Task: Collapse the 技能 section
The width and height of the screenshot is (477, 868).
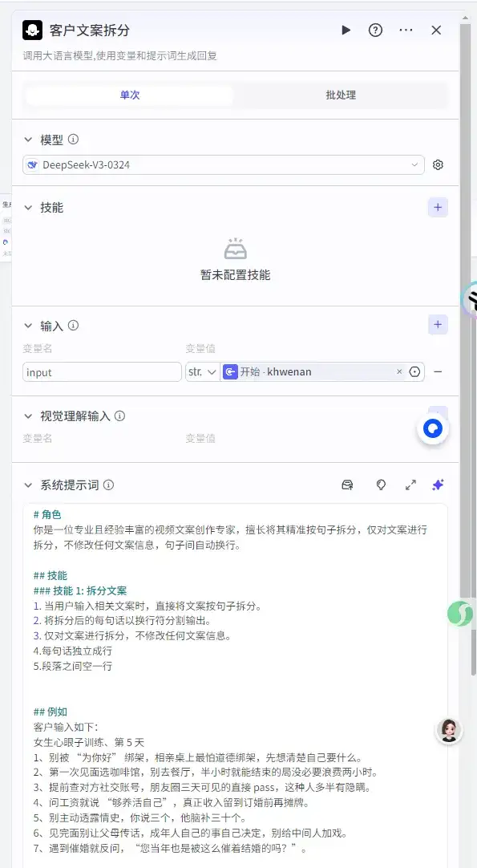Action: [28, 208]
